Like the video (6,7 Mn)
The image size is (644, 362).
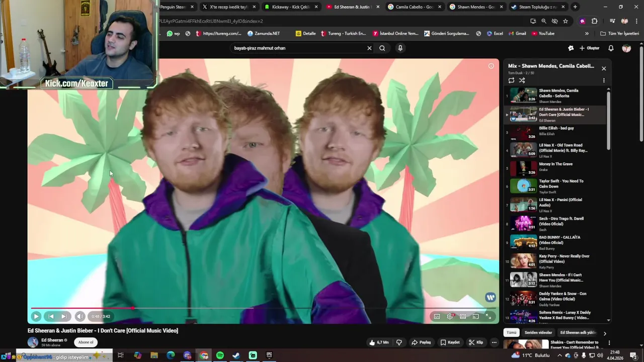(x=379, y=342)
